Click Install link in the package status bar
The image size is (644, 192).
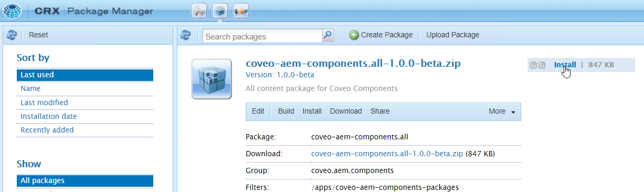[x=565, y=65]
